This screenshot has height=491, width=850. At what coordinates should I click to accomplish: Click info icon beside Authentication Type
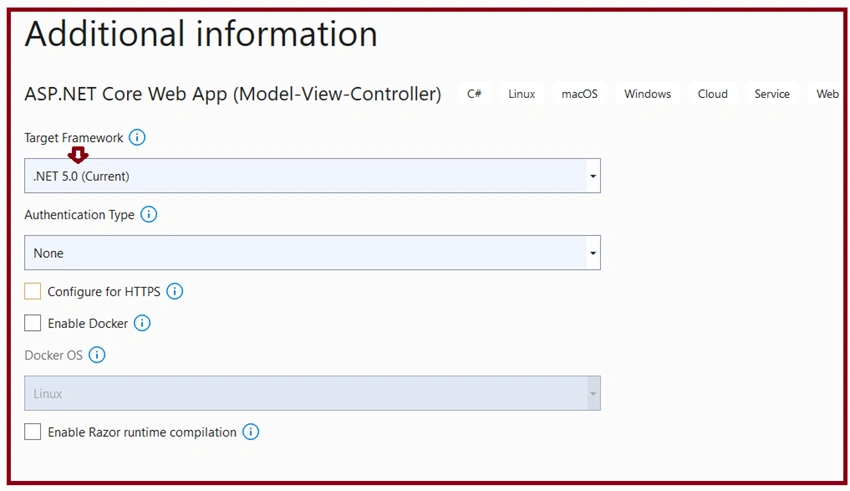click(x=149, y=215)
